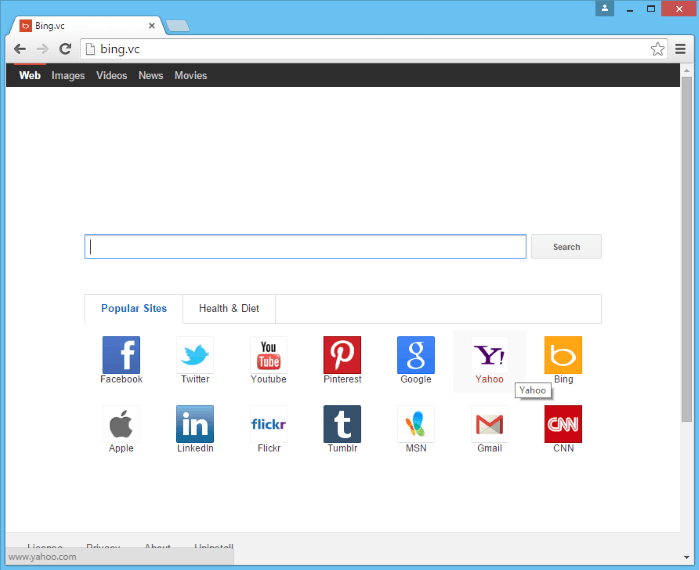Click the Flickr shortcut icon
Viewport: 699px width, 570px height.
(x=268, y=424)
